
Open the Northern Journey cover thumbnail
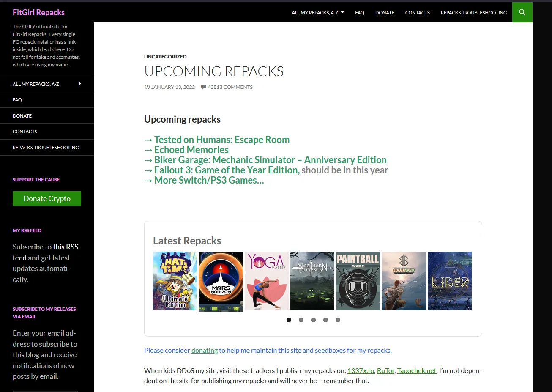(x=312, y=281)
